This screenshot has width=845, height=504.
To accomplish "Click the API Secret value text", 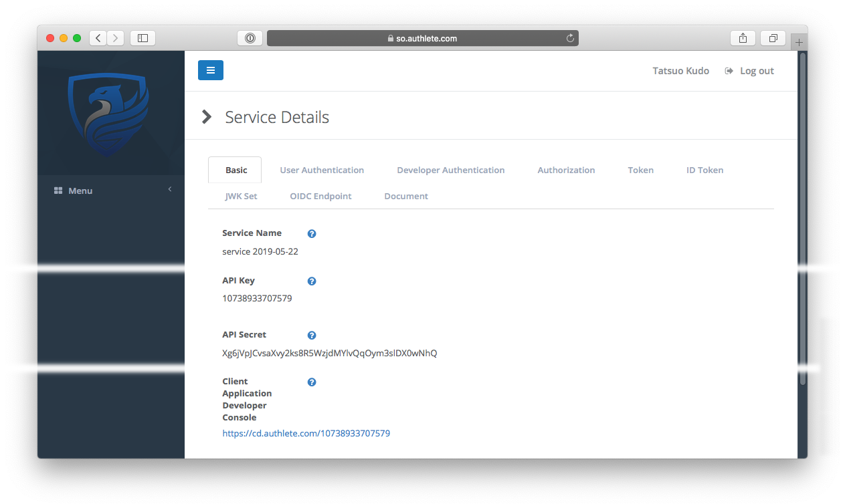I will point(329,353).
